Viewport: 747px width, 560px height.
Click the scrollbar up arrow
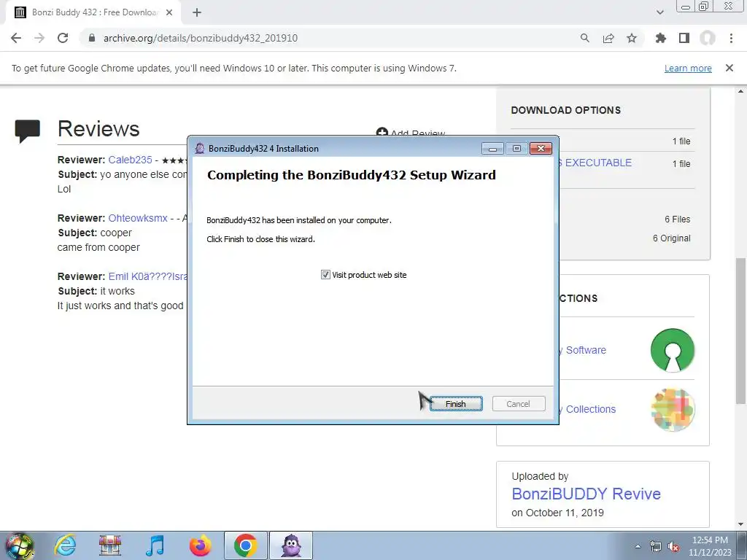(x=741, y=91)
